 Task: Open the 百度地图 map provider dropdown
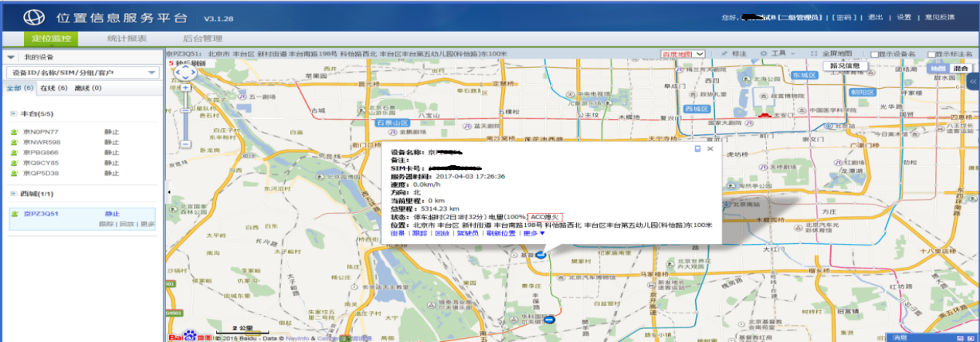coord(683,53)
